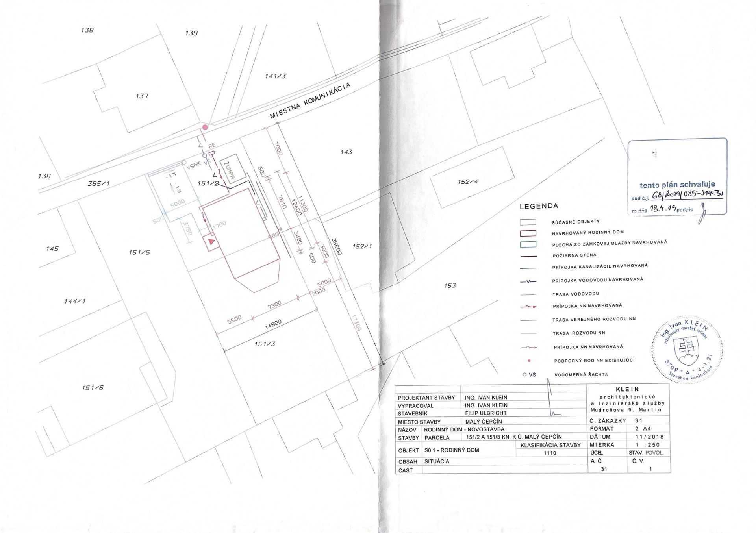Click the '14800' dimension label
This screenshot has height=533, width=756.
273,324
